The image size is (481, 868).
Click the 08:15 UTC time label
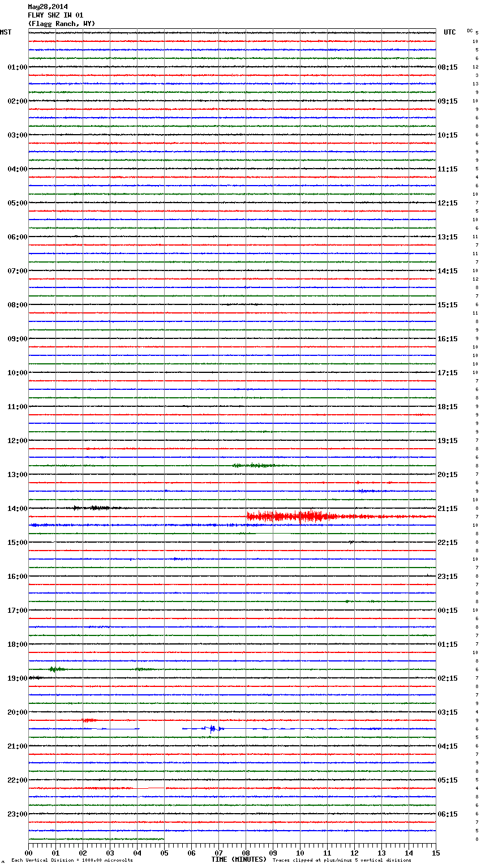[448, 67]
